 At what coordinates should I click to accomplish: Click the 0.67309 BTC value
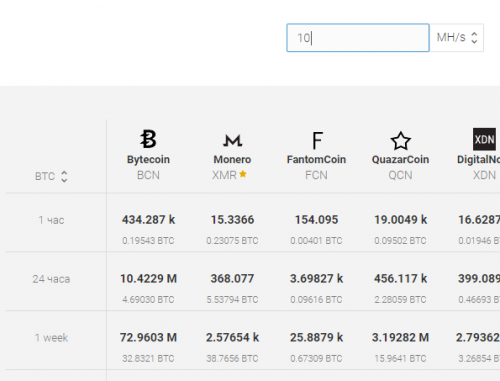pos(316,359)
